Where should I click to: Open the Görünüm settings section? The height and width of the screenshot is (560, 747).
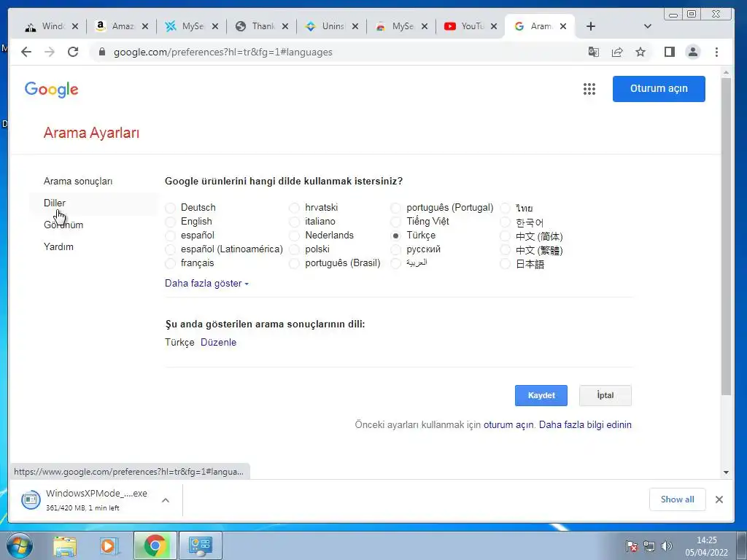tap(63, 225)
